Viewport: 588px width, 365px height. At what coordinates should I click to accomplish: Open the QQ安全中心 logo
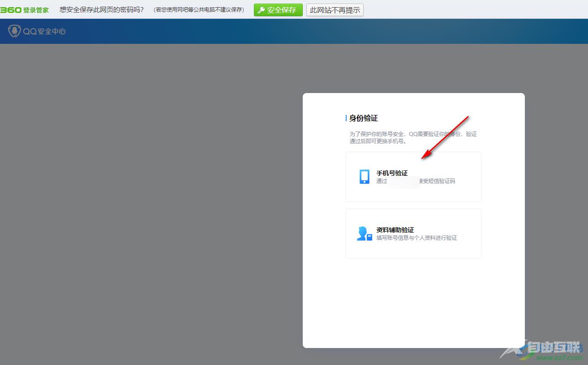[x=37, y=31]
